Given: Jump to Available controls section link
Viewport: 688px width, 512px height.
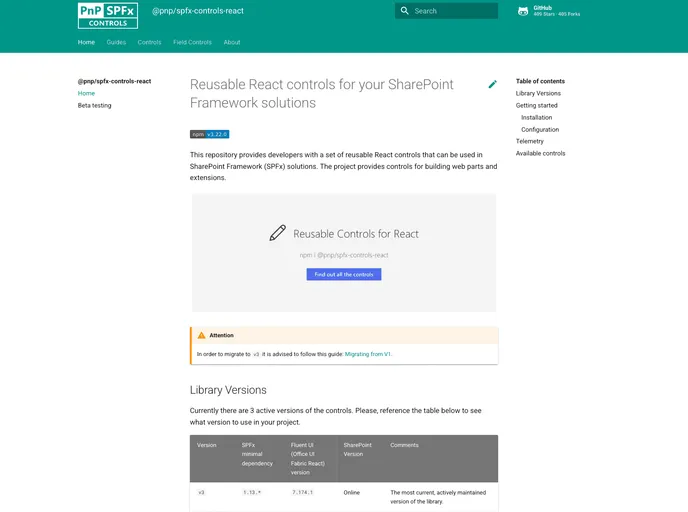Looking at the screenshot, I should click(x=541, y=153).
